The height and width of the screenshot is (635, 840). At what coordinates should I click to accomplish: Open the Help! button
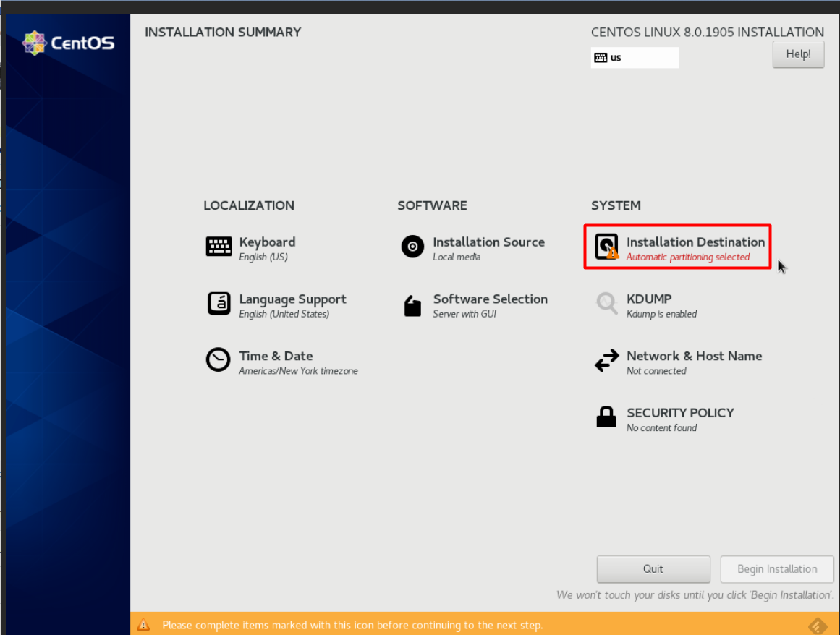tap(798, 54)
